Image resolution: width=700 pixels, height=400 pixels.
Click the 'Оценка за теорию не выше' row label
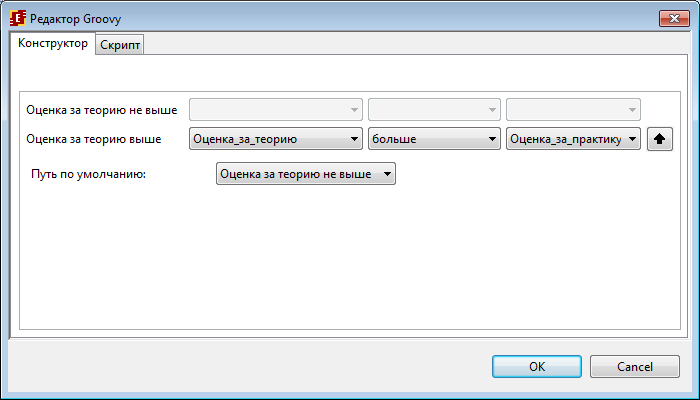point(101,109)
